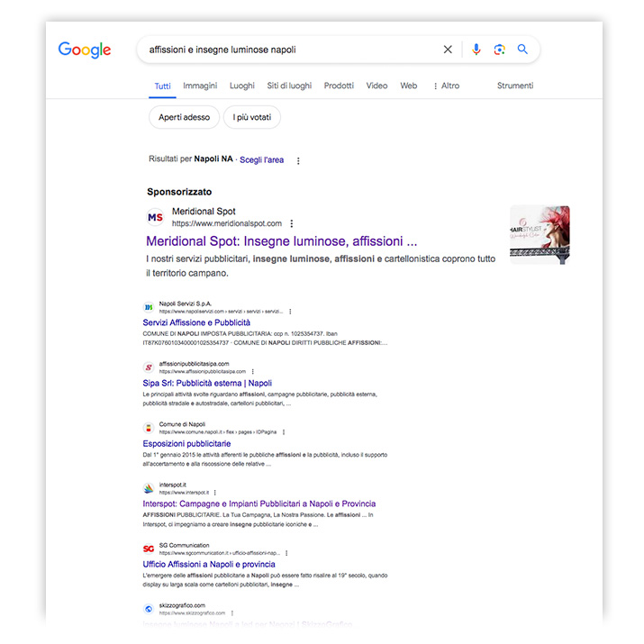Start voice search with microphone icon
This screenshot has height=644, width=644.
point(476,50)
